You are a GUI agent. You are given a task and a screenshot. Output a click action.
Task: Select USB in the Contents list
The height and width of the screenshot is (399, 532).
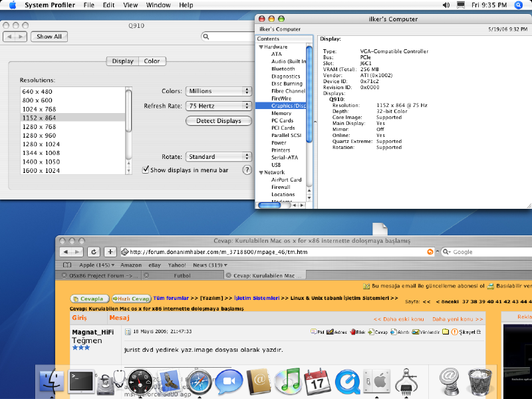(x=276, y=165)
